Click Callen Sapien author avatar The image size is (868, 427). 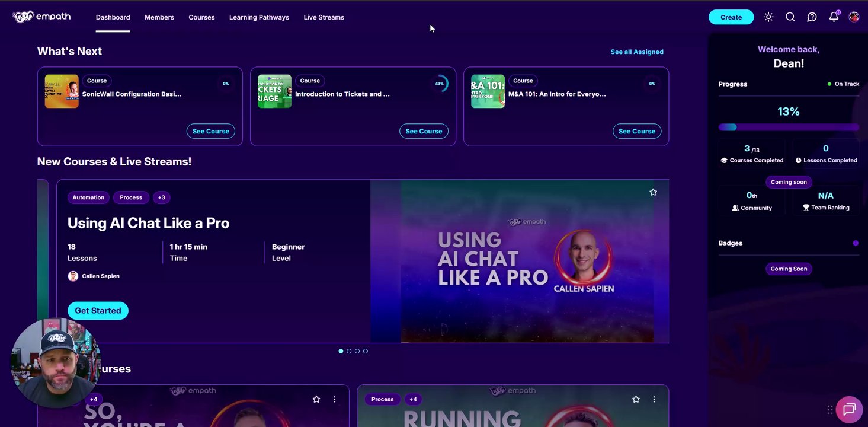[x=73, y=276]
